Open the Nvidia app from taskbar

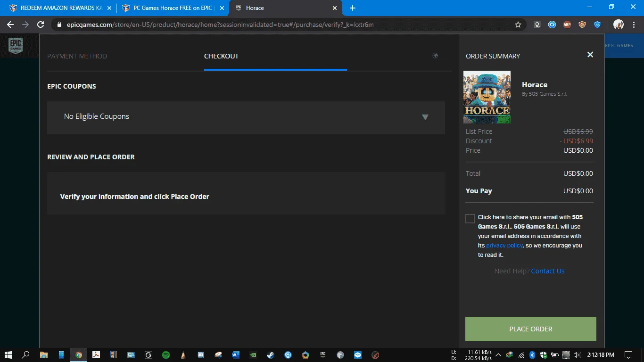point(253,355)
